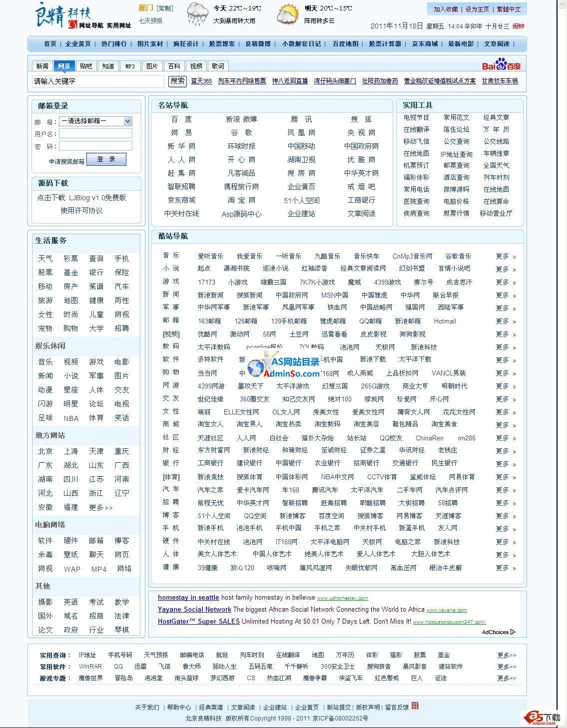Open the 七天预报 forecast link
The image size is (567, 728).
tap(150, 21)
